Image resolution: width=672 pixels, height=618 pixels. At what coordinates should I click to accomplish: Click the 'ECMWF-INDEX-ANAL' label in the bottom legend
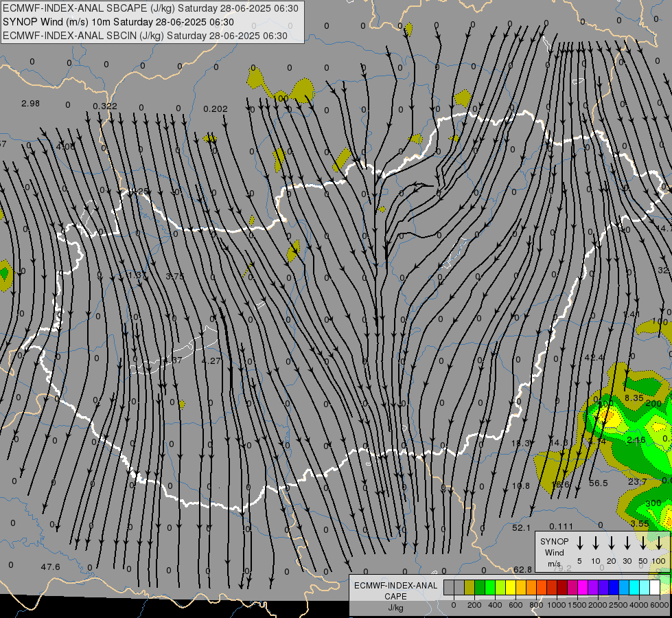point(395,586)
